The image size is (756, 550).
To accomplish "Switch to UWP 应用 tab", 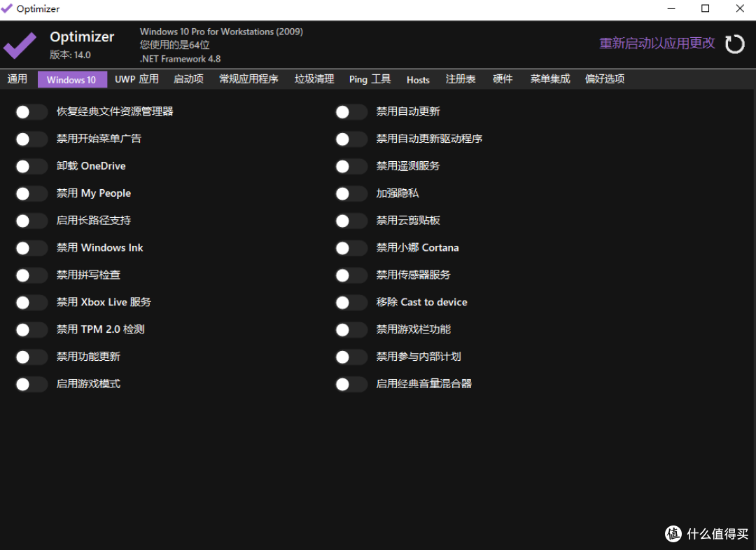I will point(137,79).
